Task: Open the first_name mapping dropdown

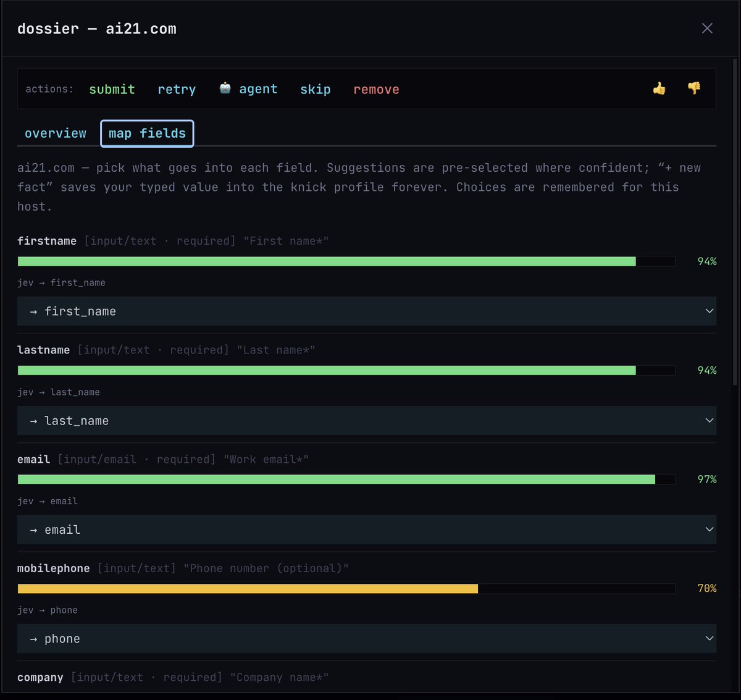Action: click(x=367, y=311)
